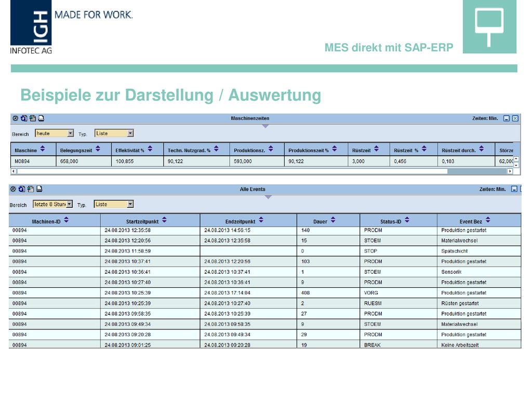This screenshot has width=532, height=399.
Task: Click sort arrows beside Produktionszeit % header
Action: [x=335, y=149]
